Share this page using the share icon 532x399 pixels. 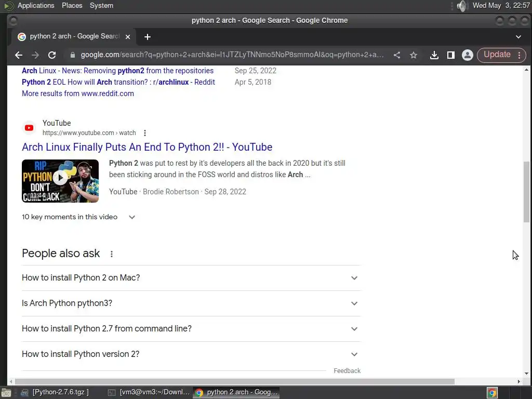pyautogui.click(x=396, y=55)
